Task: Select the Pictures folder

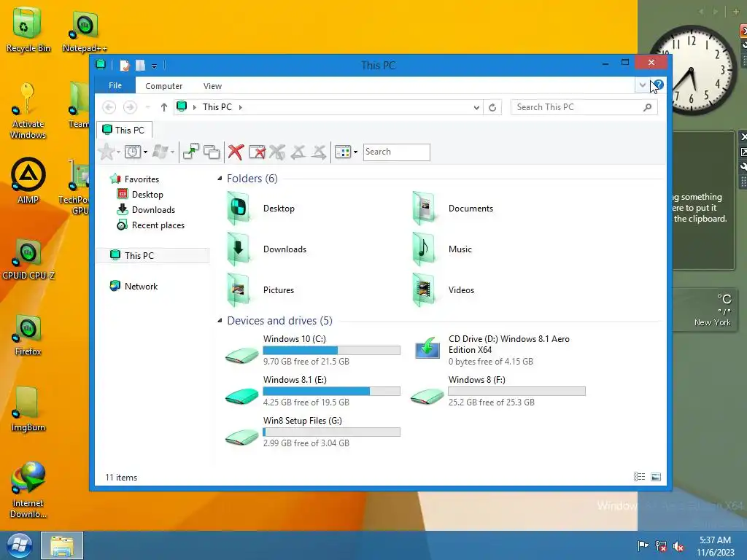Action: point(261,290)
